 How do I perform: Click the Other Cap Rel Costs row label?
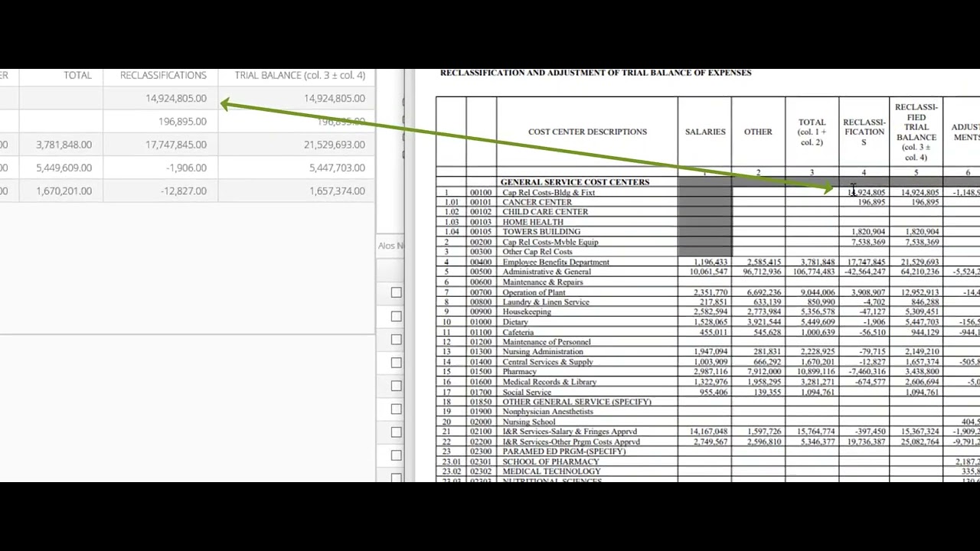click(537, 252)
